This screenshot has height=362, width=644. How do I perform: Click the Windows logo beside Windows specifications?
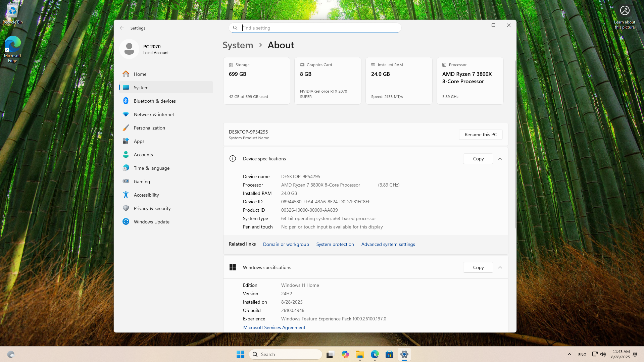point(233,267)
